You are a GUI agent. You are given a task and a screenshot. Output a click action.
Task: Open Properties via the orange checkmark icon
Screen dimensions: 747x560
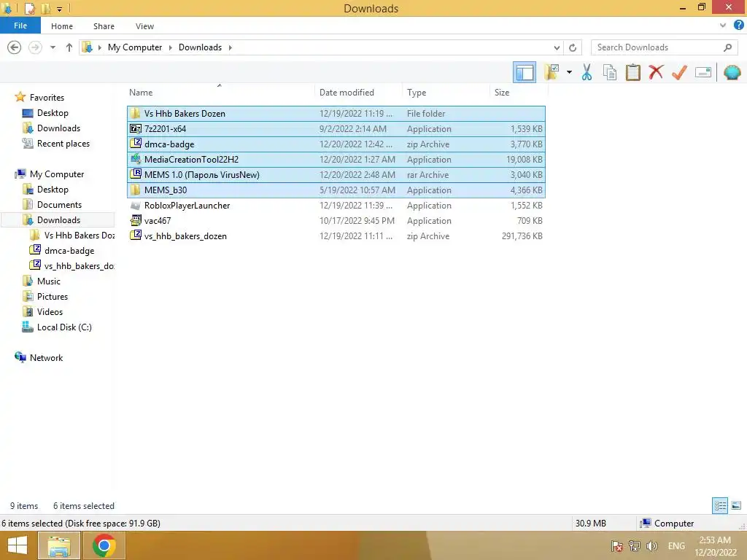tap(679, 72)
